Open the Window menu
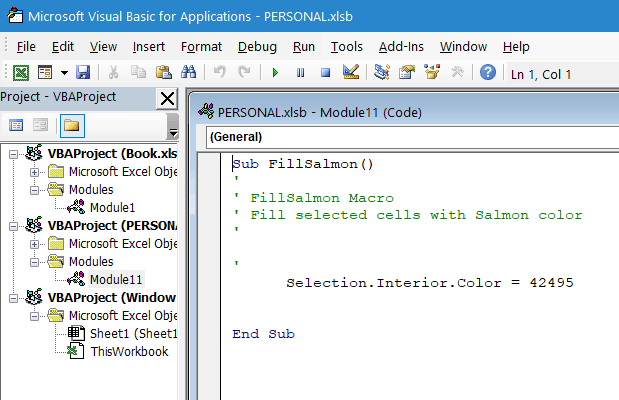619x400 pixels. pos(463,47)
